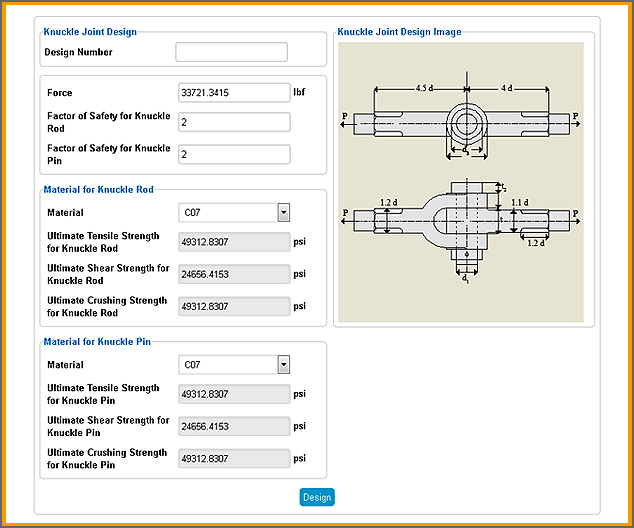
Task: Click Ultimate Tensile Strength for Knuckle Rod field
Action: [234, 242]
